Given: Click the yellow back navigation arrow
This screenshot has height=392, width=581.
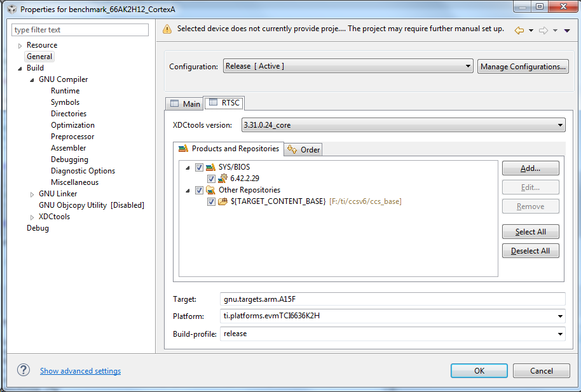Looking at the screenshot, I should click(x=519, y=30).
